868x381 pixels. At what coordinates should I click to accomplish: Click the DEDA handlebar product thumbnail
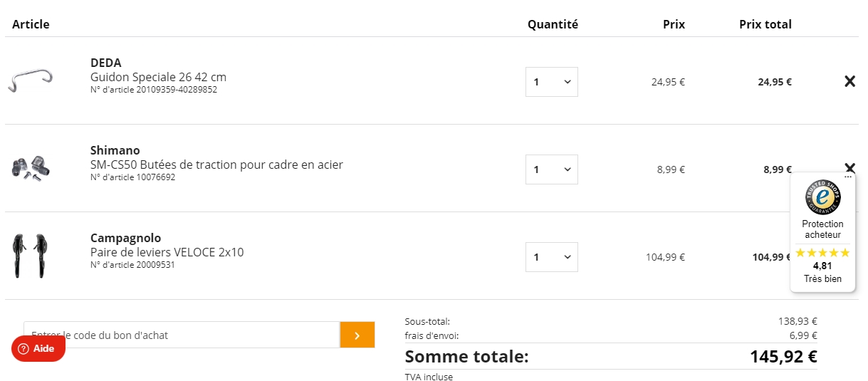tap(31, 80)
